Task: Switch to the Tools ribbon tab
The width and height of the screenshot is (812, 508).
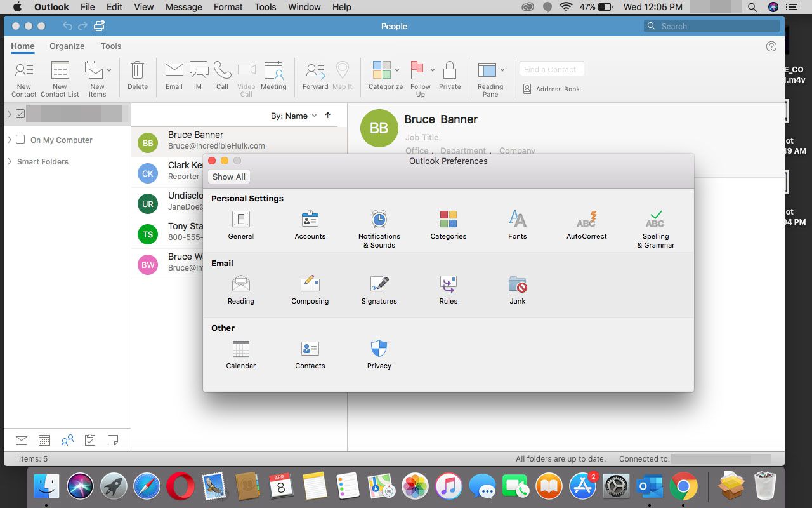Action: coord(111,46)
